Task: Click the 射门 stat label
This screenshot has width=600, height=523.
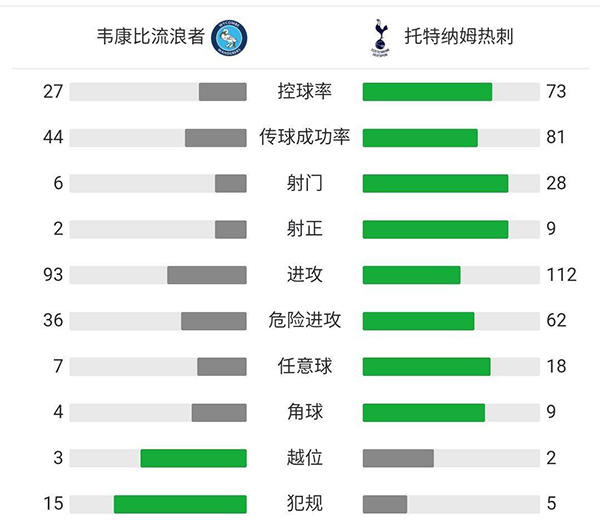Action: click(304, 183)
